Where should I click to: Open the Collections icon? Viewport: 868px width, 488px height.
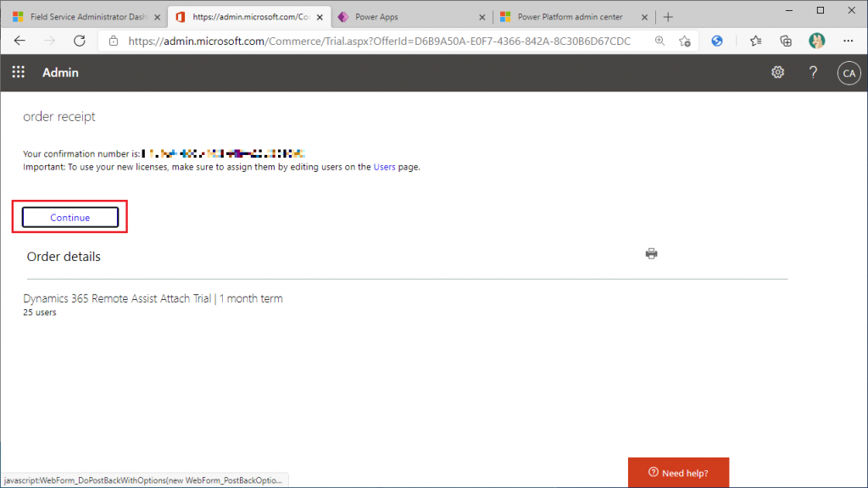786,41
